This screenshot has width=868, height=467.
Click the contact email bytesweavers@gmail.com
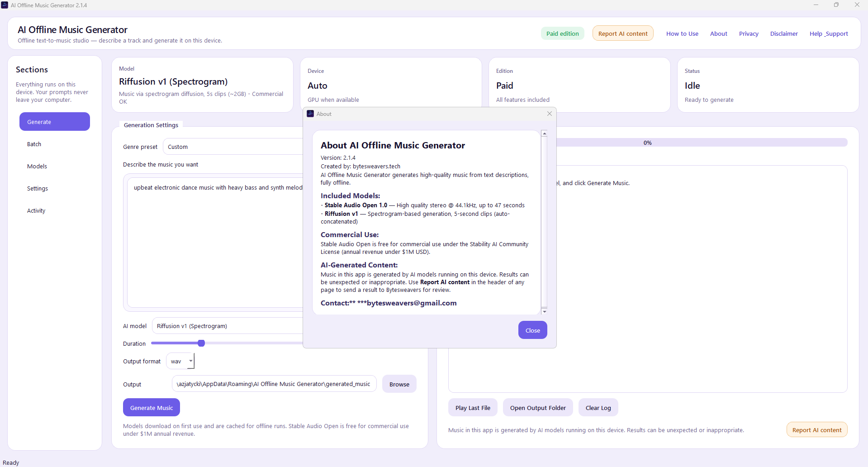[412, 303]
